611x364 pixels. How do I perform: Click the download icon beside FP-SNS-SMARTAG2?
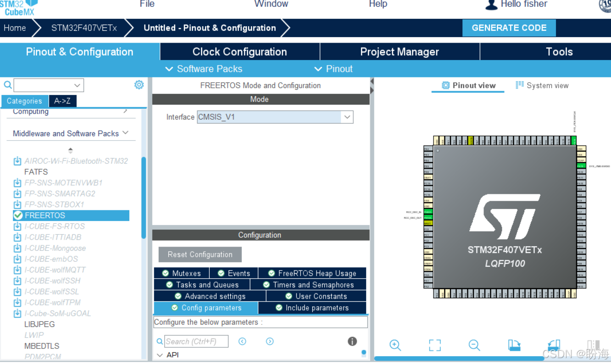(17, 193)
